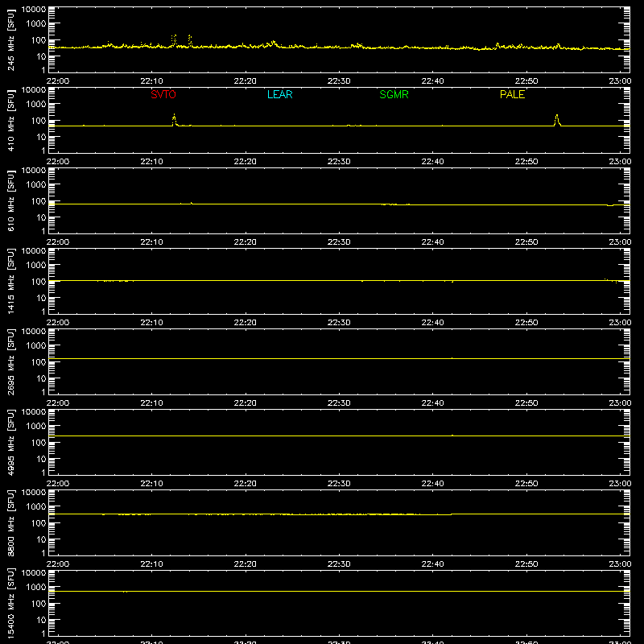644x644 pixels.
Task: Click 22:40 label under the 4995 MHz plot
Action: click(432, 484)
